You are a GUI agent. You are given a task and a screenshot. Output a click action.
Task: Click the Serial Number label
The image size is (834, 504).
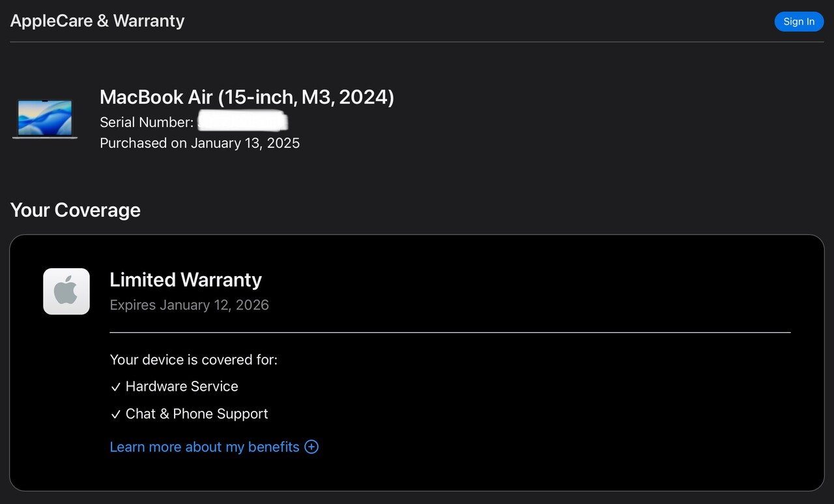146,122
